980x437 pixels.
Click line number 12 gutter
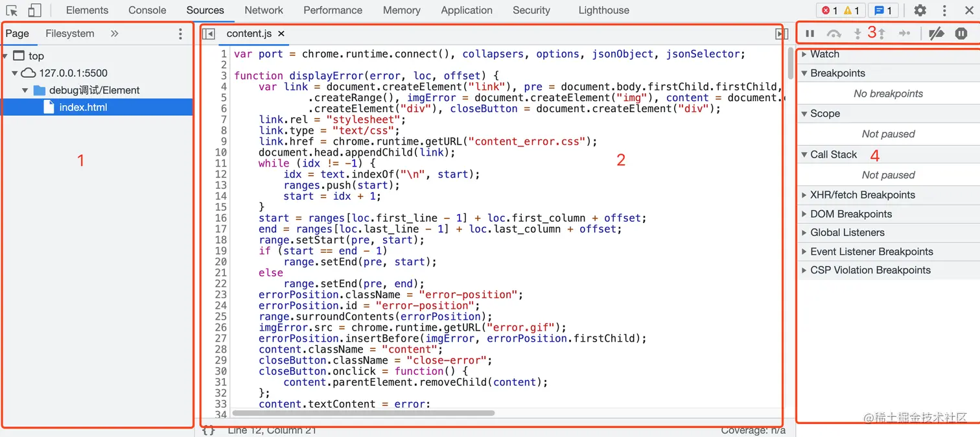coord(221,174)
